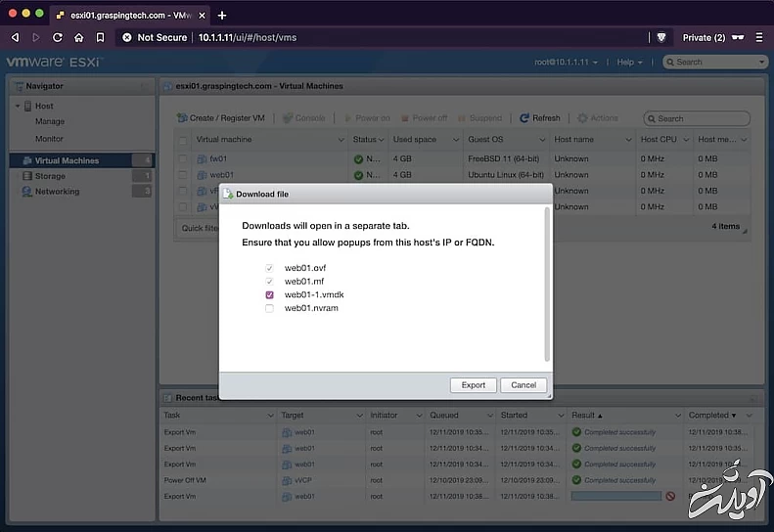
Task: Click the ESXi top Search field
Action: click(x=714, y=62)
